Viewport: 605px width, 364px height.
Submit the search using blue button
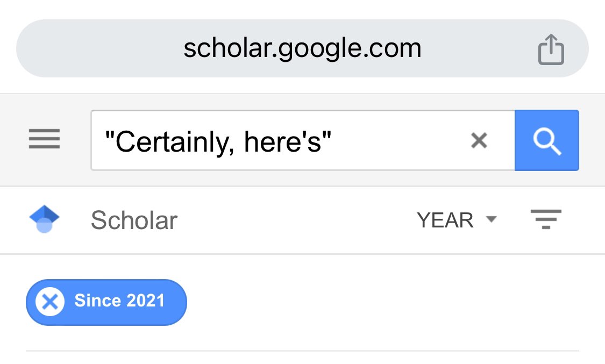[x=546, y=141]
